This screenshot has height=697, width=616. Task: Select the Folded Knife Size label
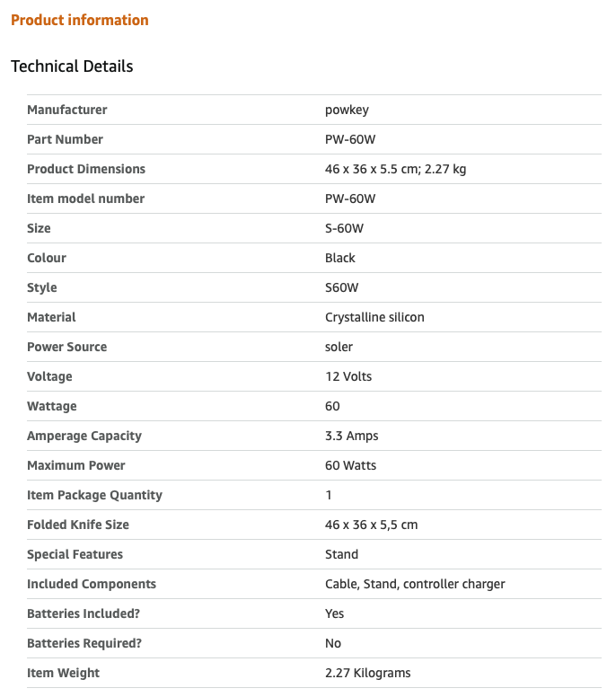coord(78,525)
